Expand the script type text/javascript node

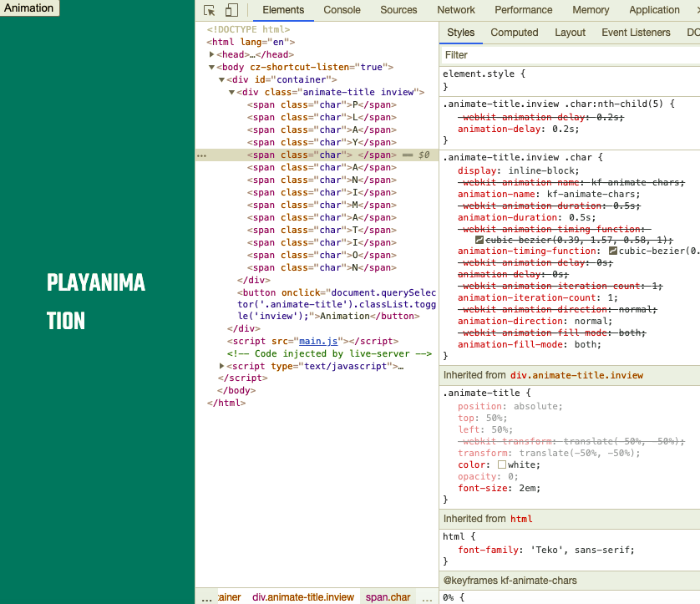click(221, 366)
